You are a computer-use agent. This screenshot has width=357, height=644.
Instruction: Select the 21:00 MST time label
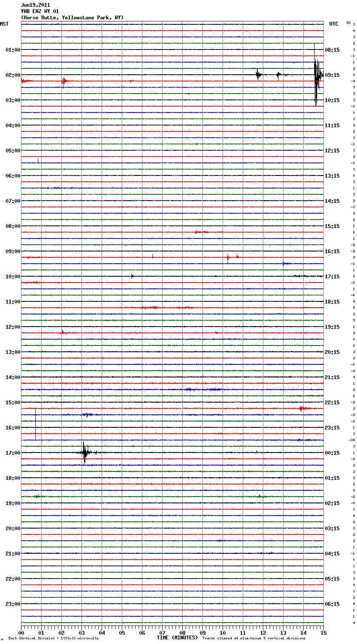(x=13, y=554)
